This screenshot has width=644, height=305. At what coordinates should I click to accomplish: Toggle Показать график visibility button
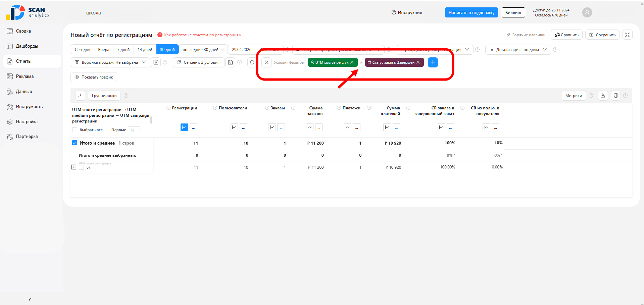pyautogui.click(x=94, y=77)
